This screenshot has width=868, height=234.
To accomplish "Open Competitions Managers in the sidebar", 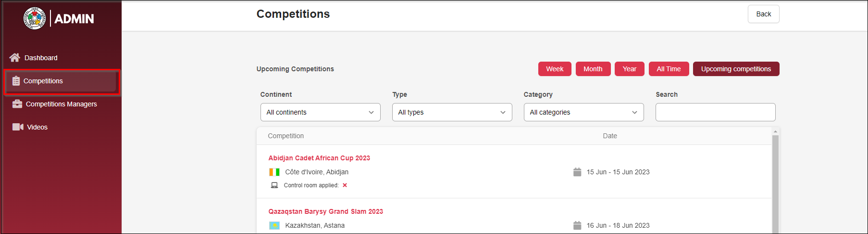I will 61,104.
